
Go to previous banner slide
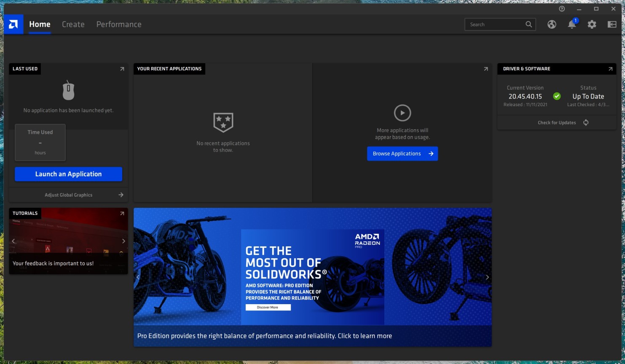point(138,277)
